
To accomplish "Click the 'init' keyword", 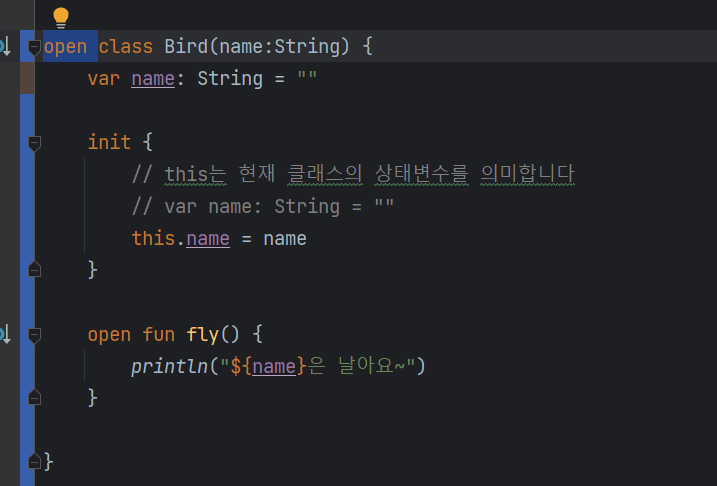I will pos(109,142).
